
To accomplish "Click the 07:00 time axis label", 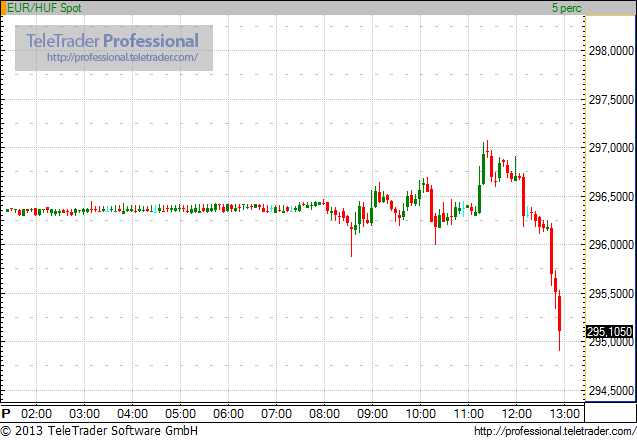I will point(276,414).
